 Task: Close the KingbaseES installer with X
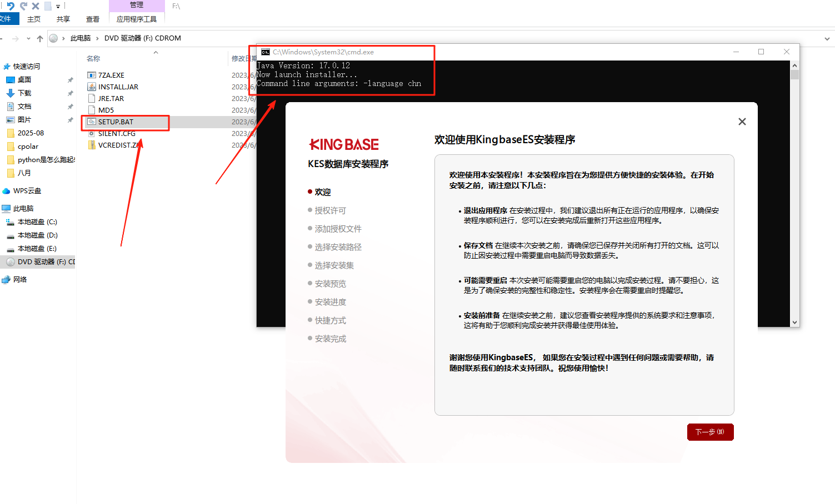(x=742, y=122)
